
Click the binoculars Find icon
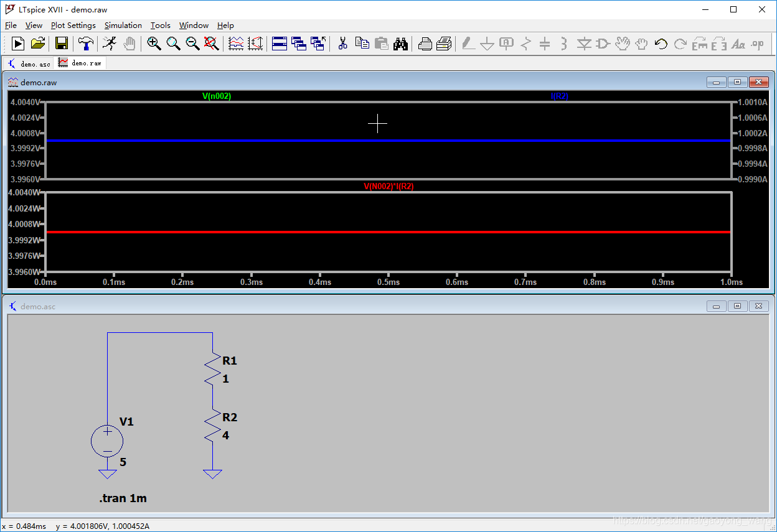pyautogui.click(x=401, y=43)
